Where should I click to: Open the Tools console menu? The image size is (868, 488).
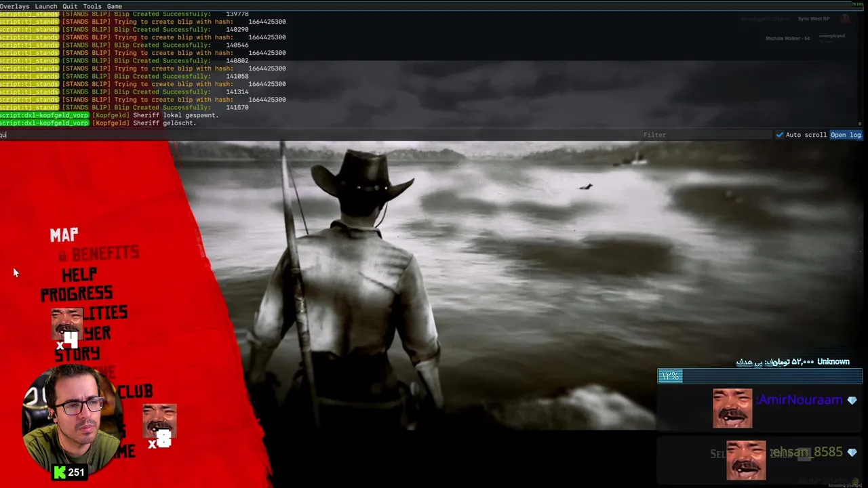pos(92,6)
